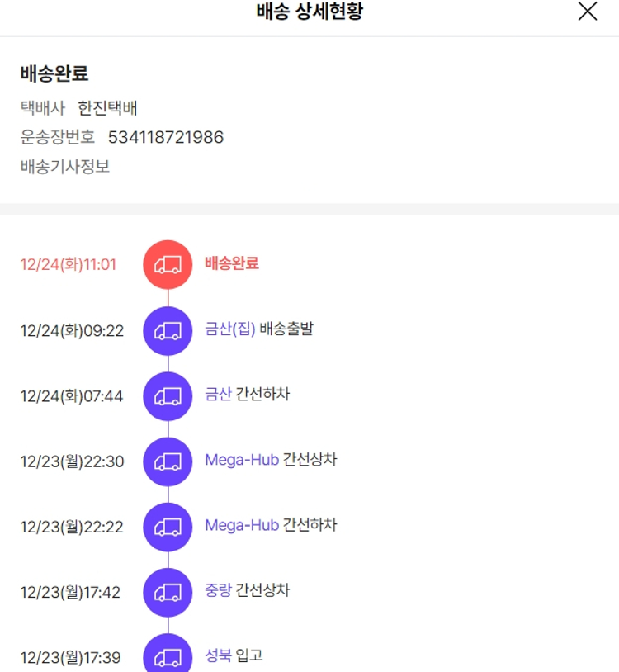Click the 성북 location link
Image resolution: width=619 pixels, height=672 pixels.
(218, 656)
